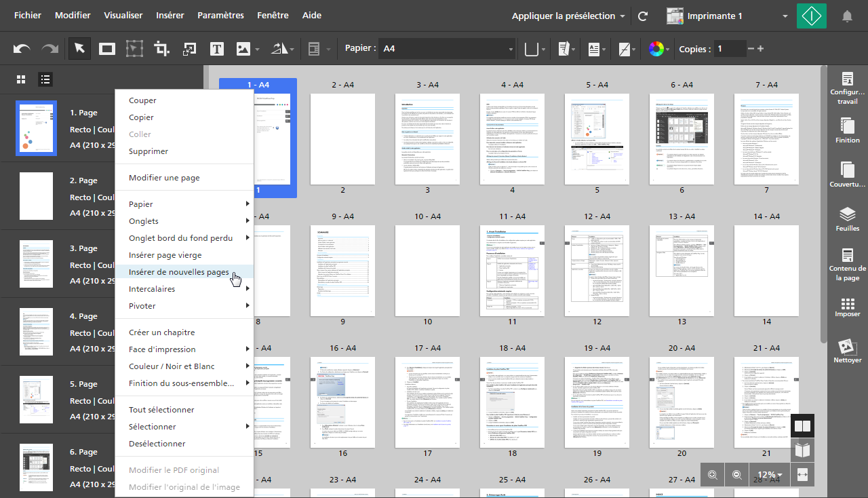Click the refresh presets icon

tap(643, 16)
